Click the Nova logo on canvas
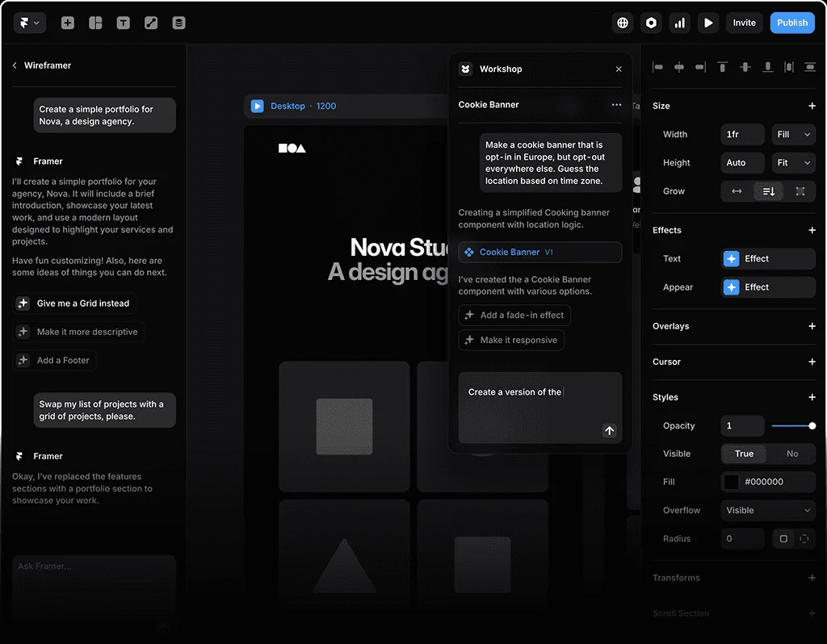 pos(292,148)
